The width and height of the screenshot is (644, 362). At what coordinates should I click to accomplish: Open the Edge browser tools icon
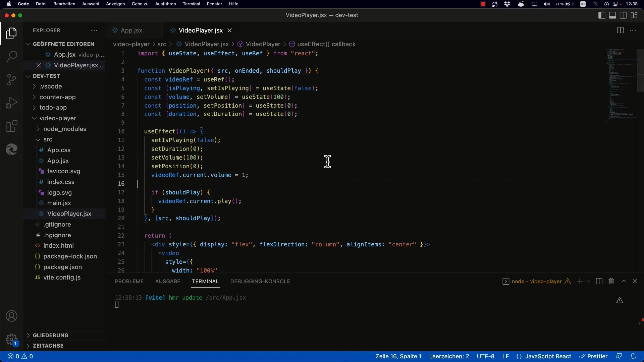point(11,149)
